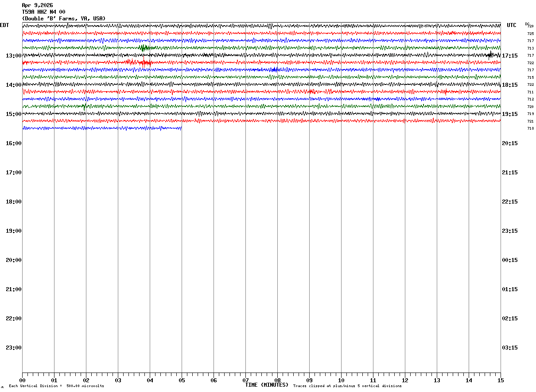Screen dimensions: 536x392
Task: Click minute tick label '12' on time axis
Action: (x=405, y=380)
